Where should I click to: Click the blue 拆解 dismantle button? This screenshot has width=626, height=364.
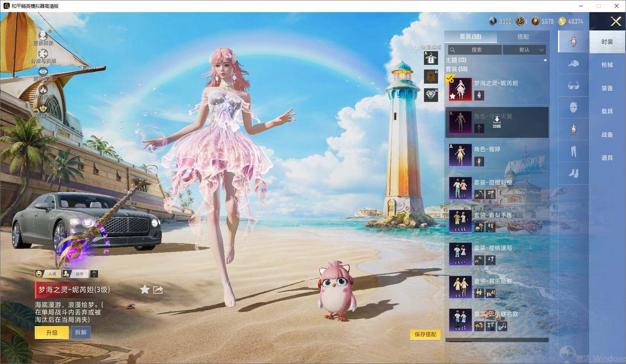click(x=81, y=332)
